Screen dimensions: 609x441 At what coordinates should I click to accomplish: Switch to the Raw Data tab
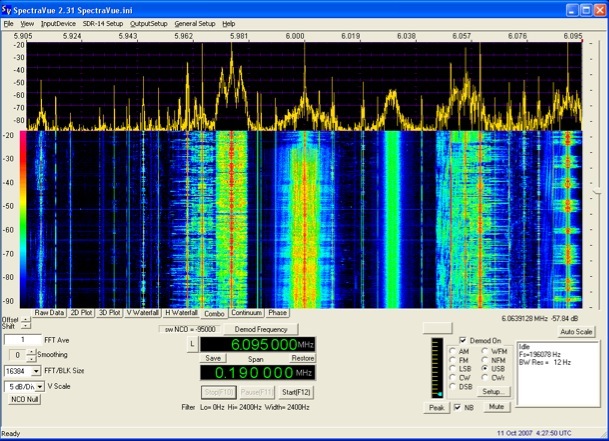[x=49, y=313]
